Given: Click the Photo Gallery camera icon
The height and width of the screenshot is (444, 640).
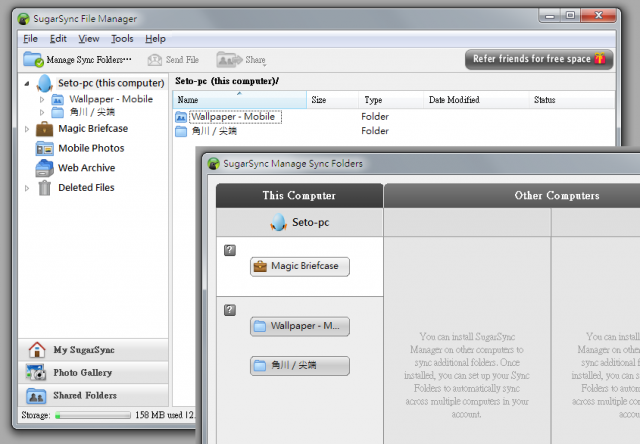Looking at the screenshot, I should (36, 372).
